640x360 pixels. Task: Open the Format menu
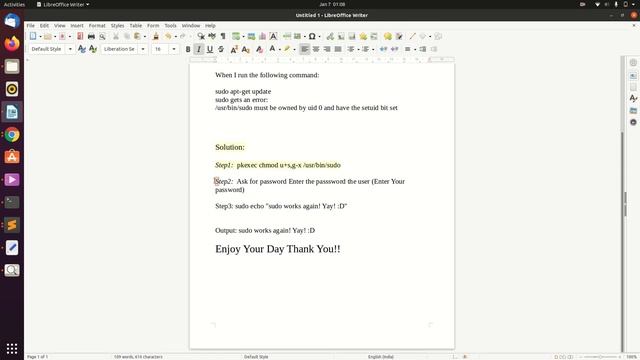click(97, 25)
